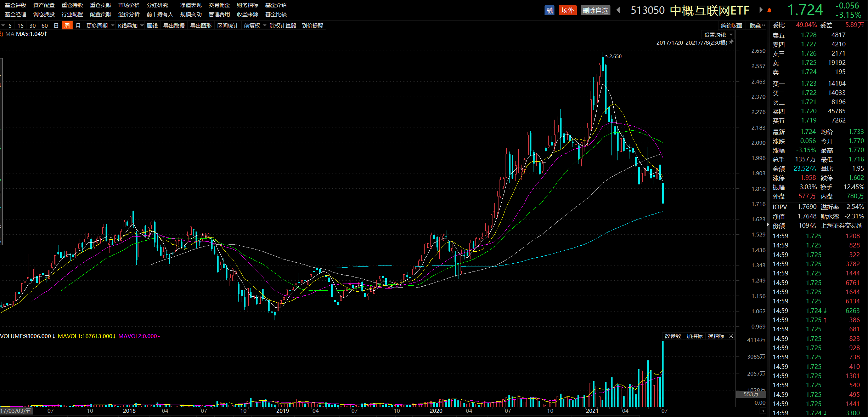Click 画线 drawing tool
Screen dimensions: 868x417
click(152, 25)
